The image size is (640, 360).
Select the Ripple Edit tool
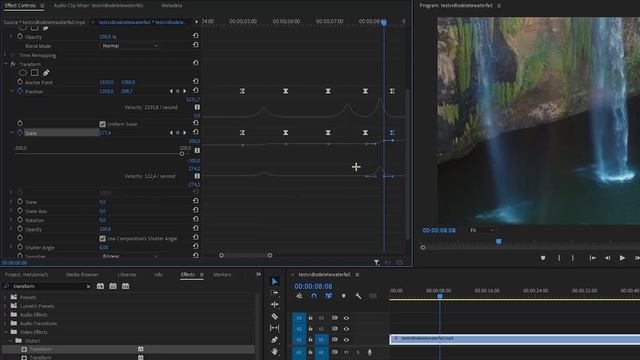pyautogui.click(x=274, y=304)
